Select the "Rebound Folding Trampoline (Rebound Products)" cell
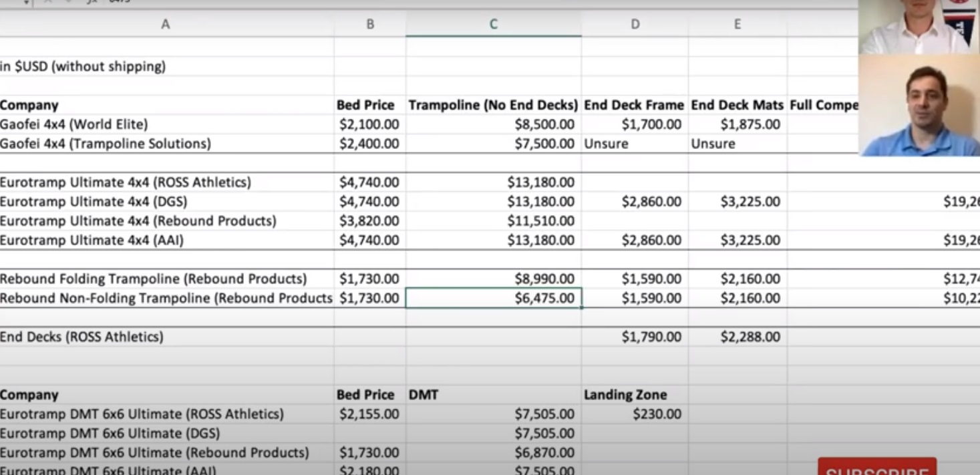The image size is (980, 475). 167,279
